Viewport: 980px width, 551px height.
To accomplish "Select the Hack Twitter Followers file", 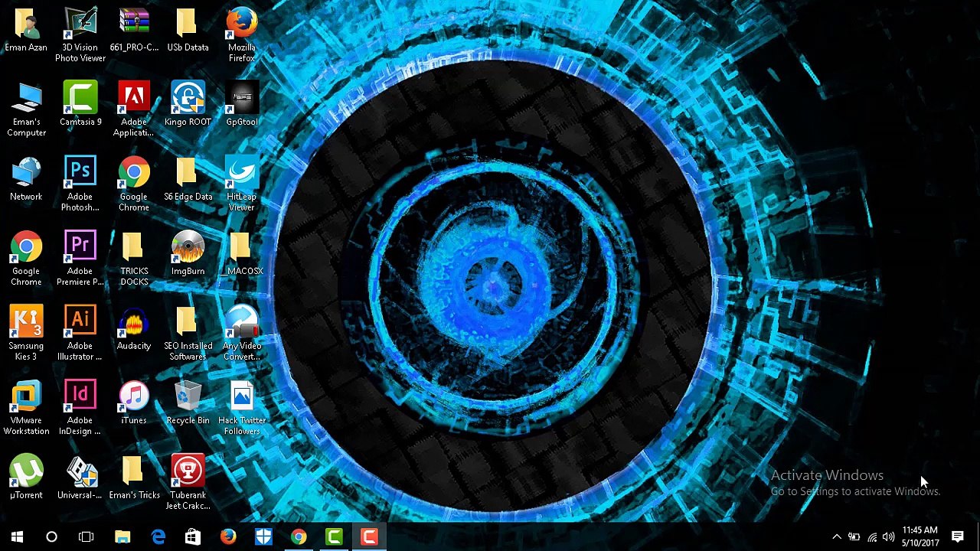I will [x=241, y=408].
